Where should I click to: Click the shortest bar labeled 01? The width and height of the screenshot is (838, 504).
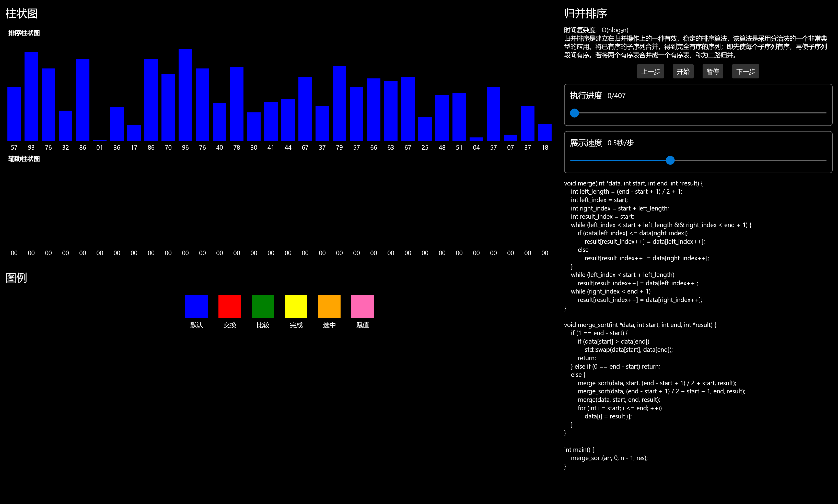(x=100, y=140)
